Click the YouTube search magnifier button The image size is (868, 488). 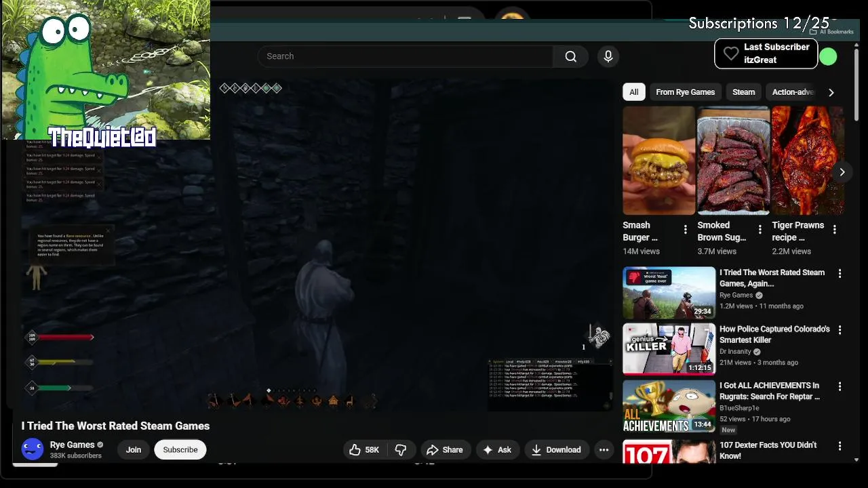(571, 56)
